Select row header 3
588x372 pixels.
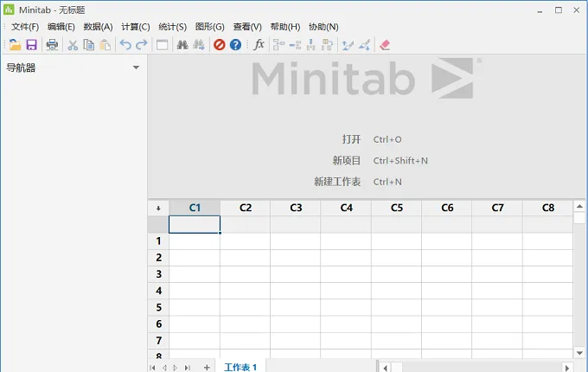click(158, 274)
